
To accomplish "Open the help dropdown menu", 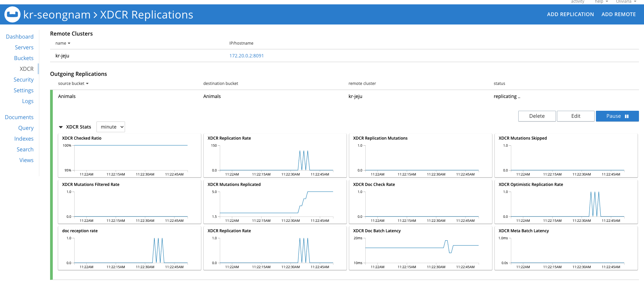I will [x=601, y=2].
